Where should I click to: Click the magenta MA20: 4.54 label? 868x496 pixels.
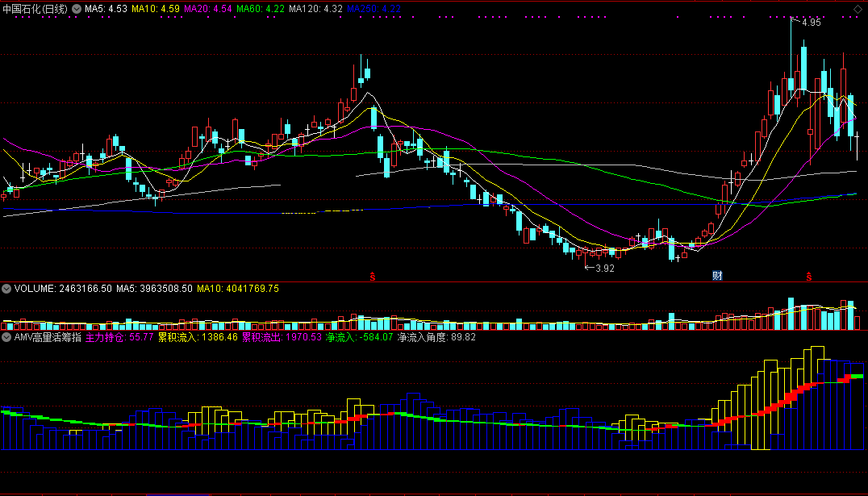[x=208, y=9]
